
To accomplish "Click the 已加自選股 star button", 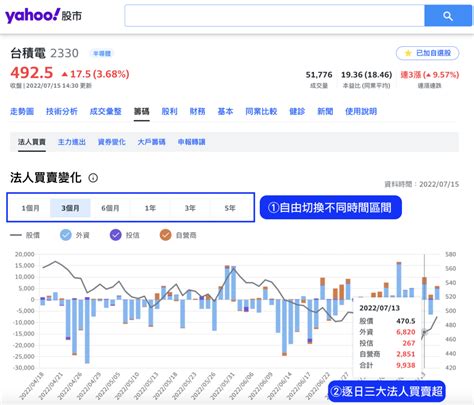I will click(x=427, y=53).
